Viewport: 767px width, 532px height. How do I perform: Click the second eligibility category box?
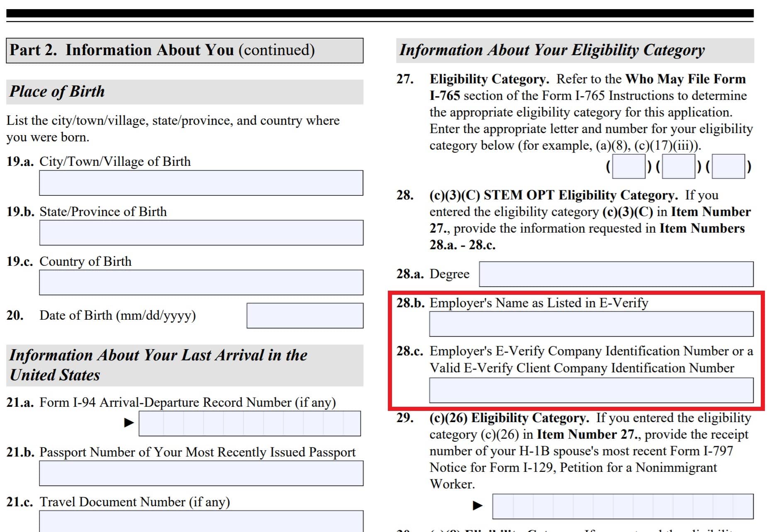point(679,166)
